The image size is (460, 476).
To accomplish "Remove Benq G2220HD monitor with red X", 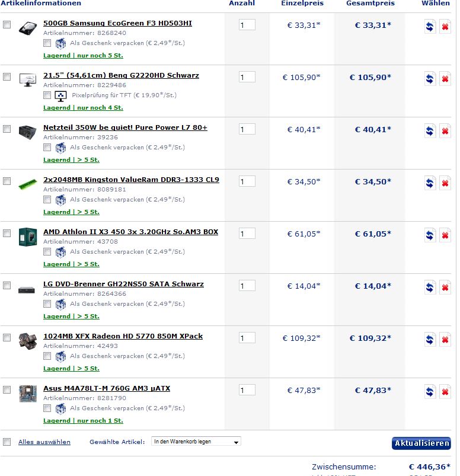I will 445,79.
